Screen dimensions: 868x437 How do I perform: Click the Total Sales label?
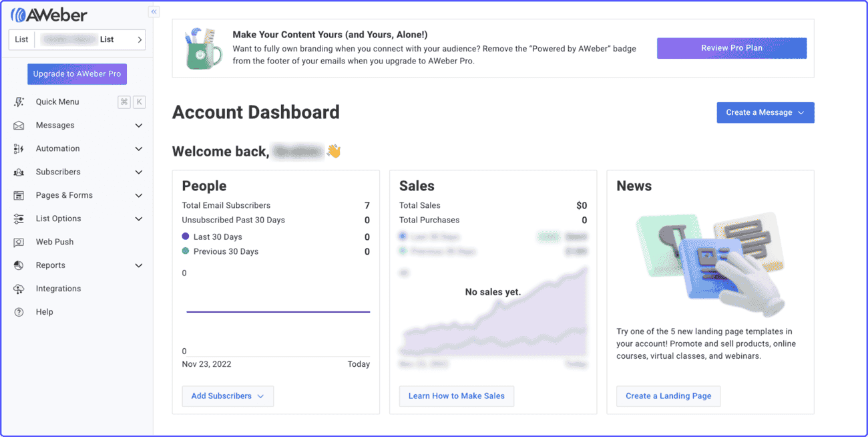pyautogui.click(x=420, y=206)
